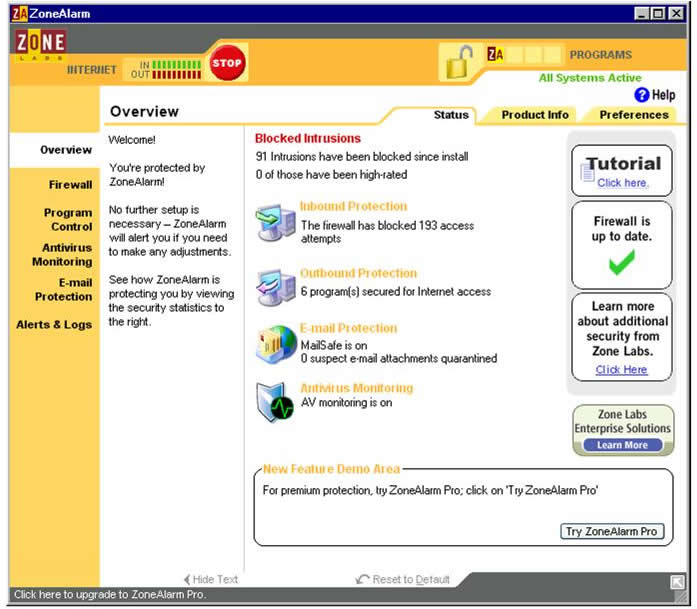
Task: Select Overview in the sidebar
Action: 66,150
